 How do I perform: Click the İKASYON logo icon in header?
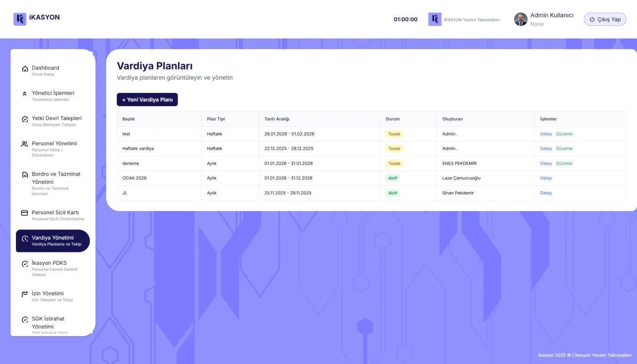point(20,19)
